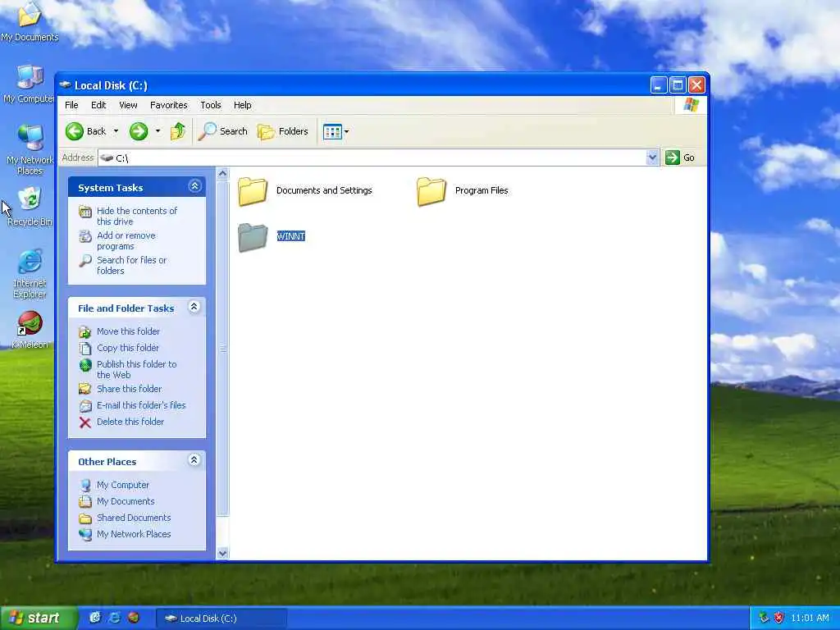Click the Start button
Viewport: 840px width, 630px height.
point(38,618)
